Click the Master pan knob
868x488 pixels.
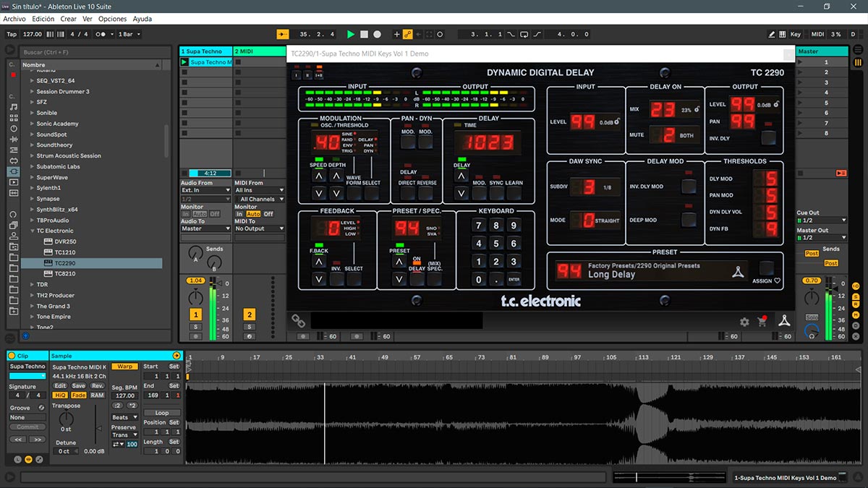(x=812, y=298)
